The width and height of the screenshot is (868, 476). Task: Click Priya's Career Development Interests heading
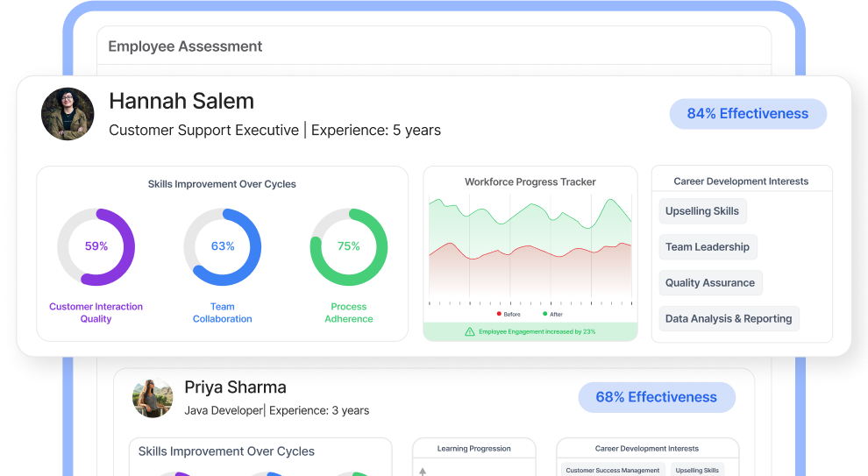(646, 448)
